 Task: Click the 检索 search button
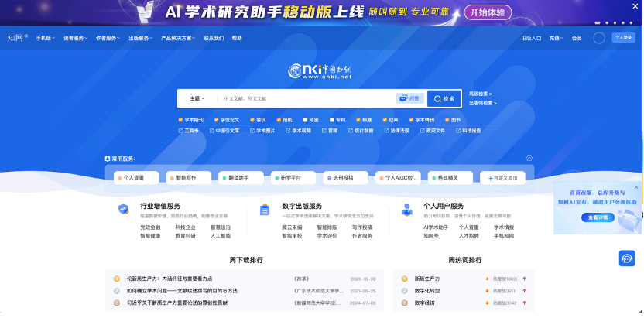click(x=444, y=98)
